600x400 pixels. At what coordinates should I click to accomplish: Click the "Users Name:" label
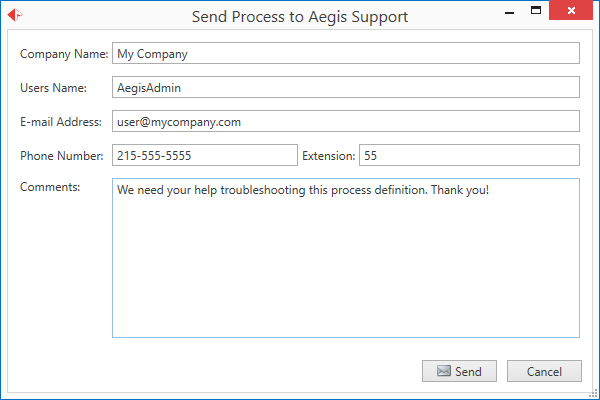(53, 88)
